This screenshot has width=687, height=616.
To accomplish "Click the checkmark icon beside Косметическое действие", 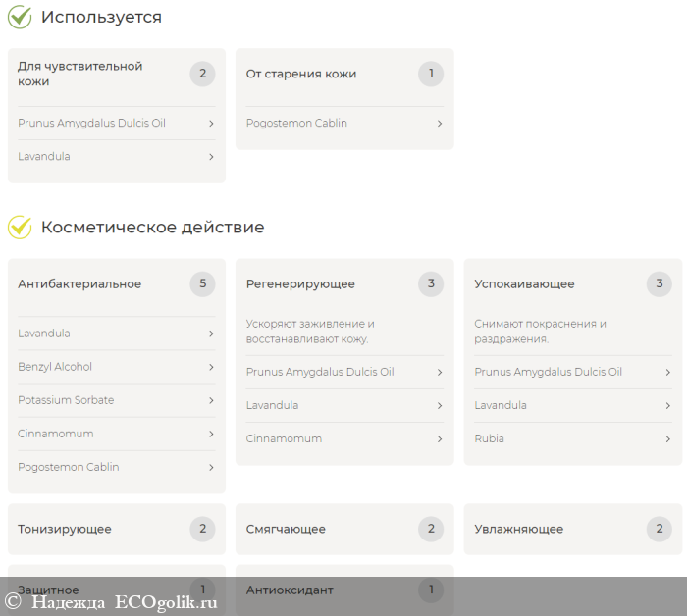I will pyautogui.click(x=20, y=227).
